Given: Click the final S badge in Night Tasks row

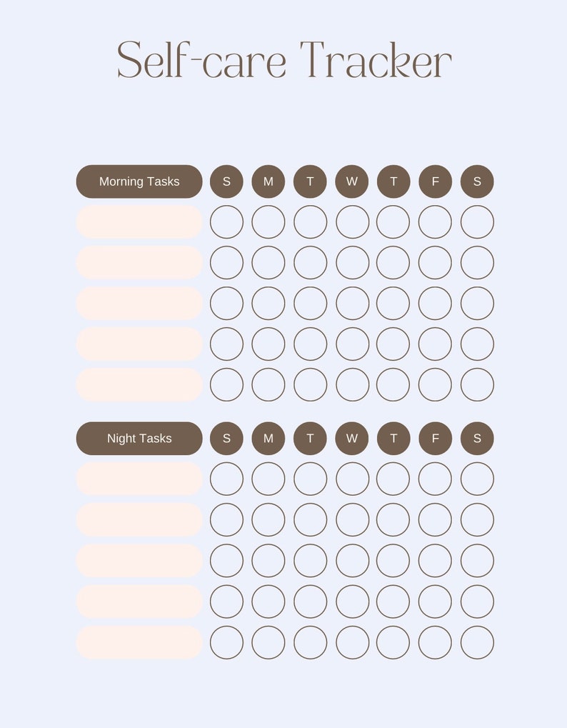Looking at the screenshot, I should 477,438.
